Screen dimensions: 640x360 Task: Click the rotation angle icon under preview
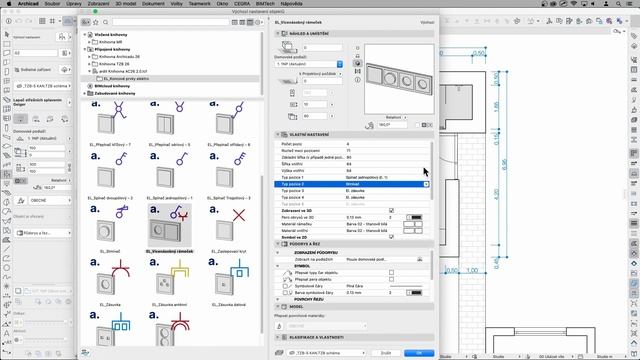(370, 125)
